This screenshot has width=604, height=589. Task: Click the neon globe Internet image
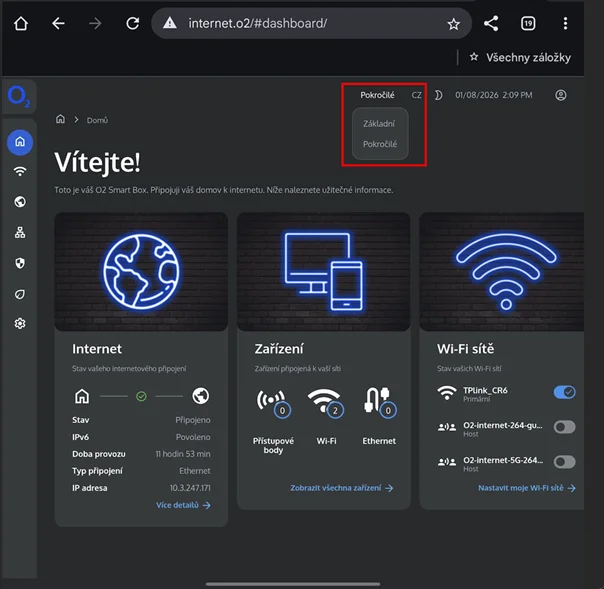[x=141, y=272]
